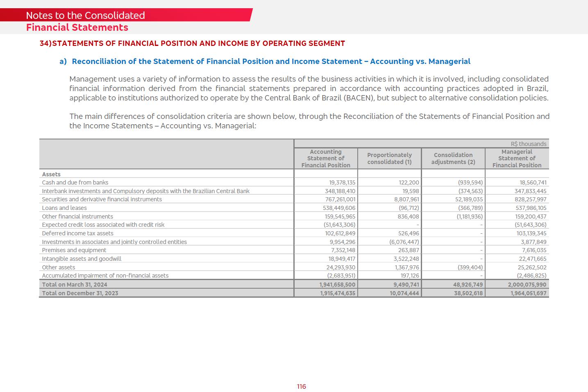Click the 'Total on March 31, 2024' row label
588x392 pixels.
[x=75, y=285]
